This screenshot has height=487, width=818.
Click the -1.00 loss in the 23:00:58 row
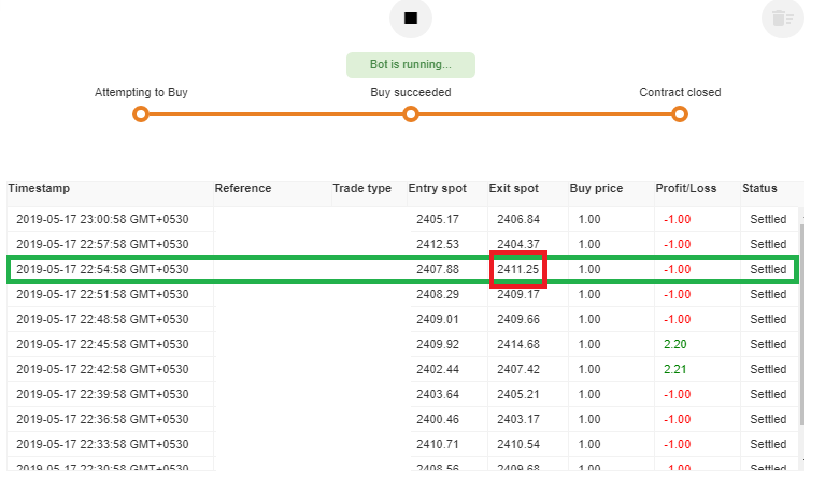pyautogui.click(x=677, y=219)
